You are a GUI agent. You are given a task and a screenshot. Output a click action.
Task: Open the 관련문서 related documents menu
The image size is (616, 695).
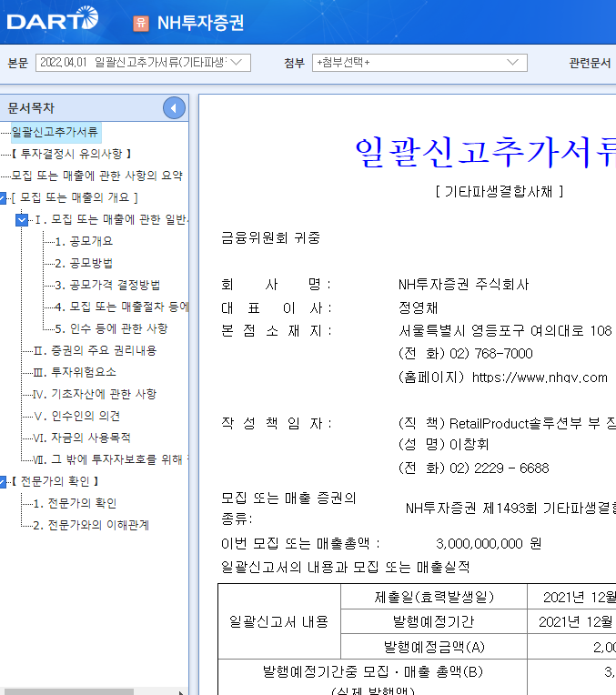(590, 63)
